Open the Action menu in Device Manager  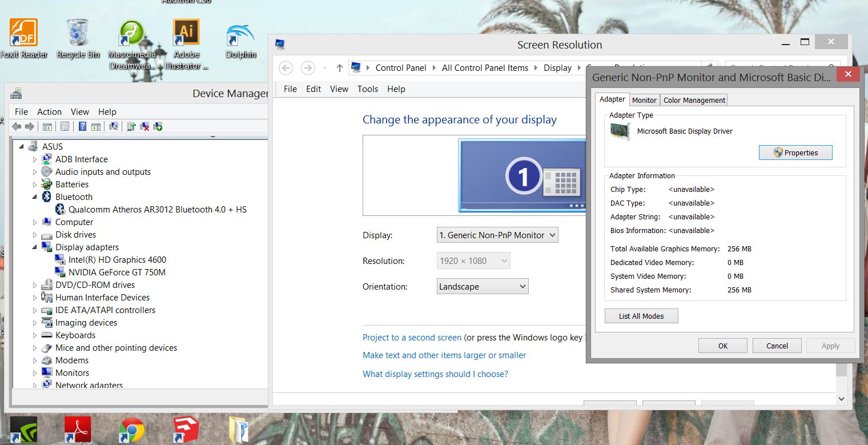tap(49, 112)
